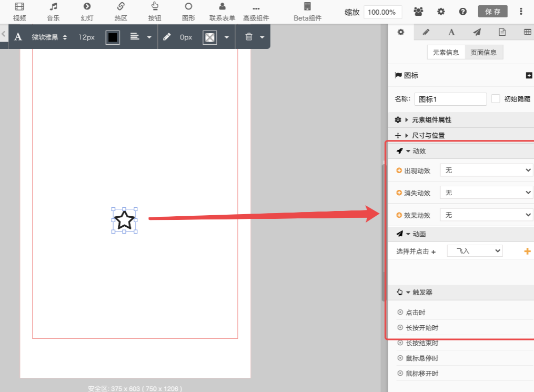Toggle the 初始隐藏 checkbox

tap(496, 99)
